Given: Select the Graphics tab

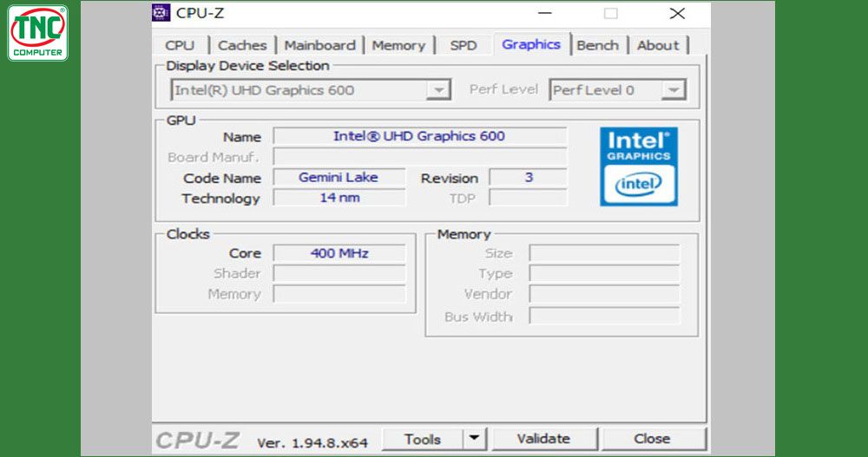Looking at the screenshot, I should click(x=531, y=44).
